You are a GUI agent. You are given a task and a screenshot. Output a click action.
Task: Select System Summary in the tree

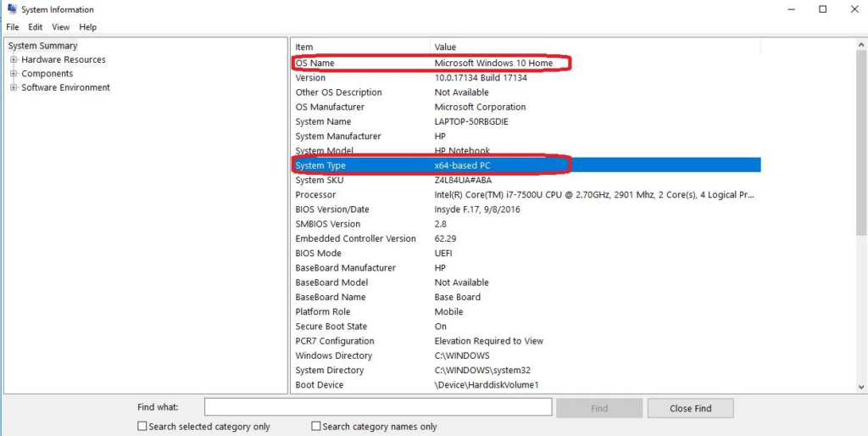coord(42,46)
